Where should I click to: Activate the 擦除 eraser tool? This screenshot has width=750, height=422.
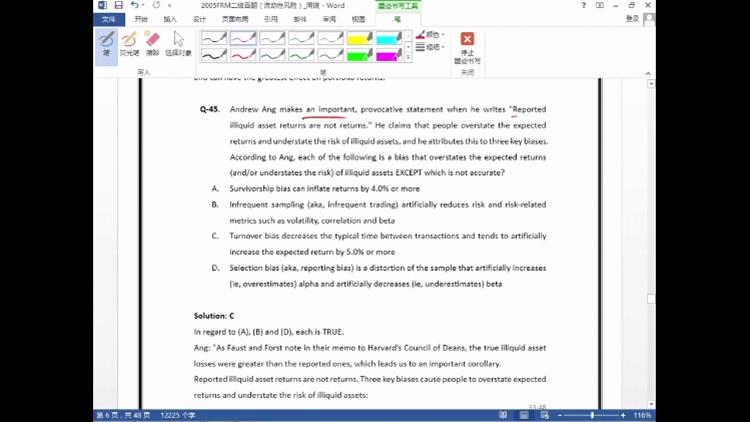[x=152, y=45]
